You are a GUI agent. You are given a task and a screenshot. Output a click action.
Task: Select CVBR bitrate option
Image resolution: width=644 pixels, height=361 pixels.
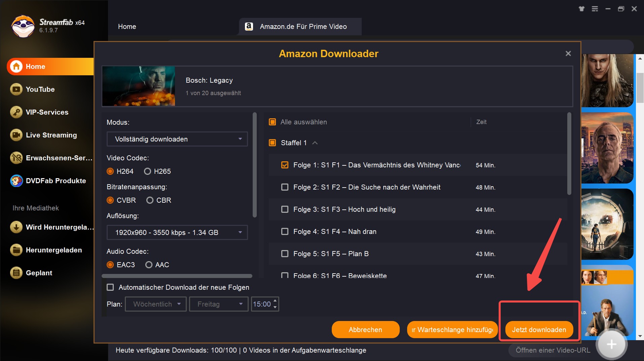[x=110, y=200]
